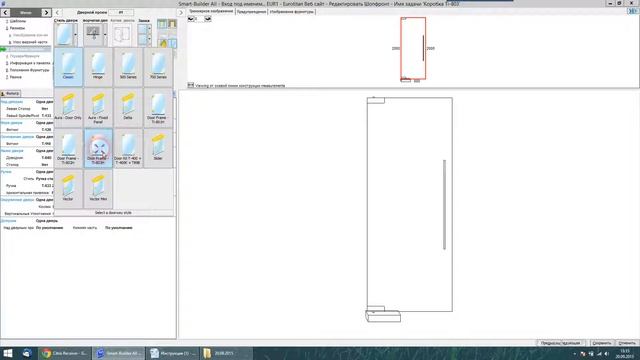Switch to Citrix Receiver Chrome taskbar item
This screenshot has height=360, width=640.
[64, 353]
